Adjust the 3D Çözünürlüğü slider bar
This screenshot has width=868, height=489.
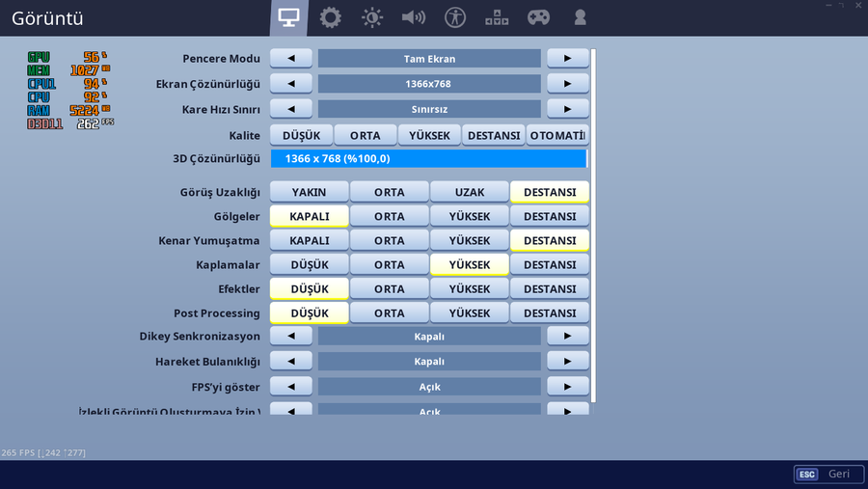click(x=428, y=158)
